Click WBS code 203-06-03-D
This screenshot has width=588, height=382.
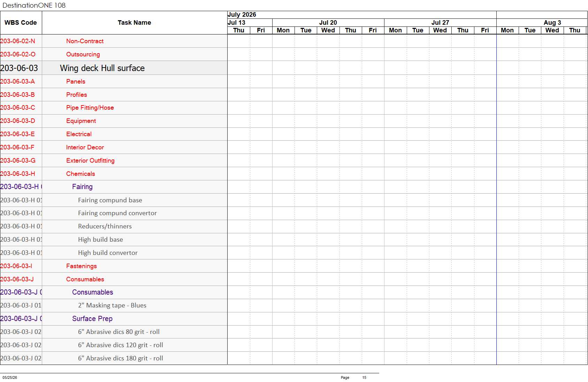(17, 121)
